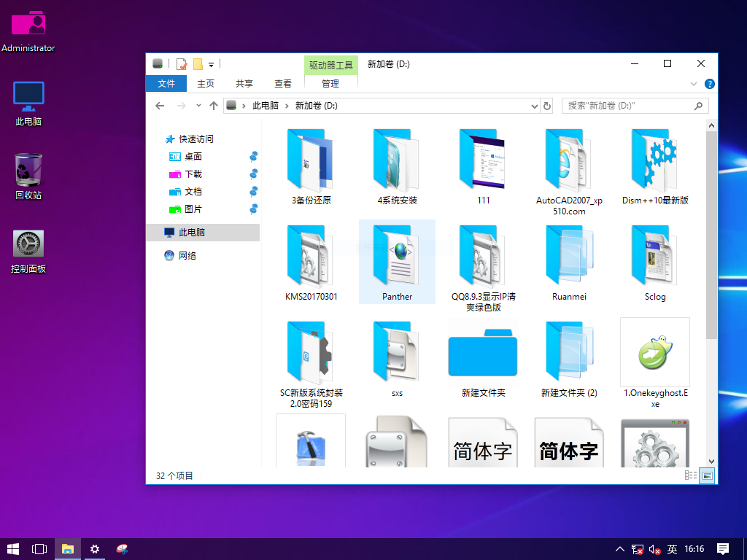Open address bar history dropdown

(534, 106)
